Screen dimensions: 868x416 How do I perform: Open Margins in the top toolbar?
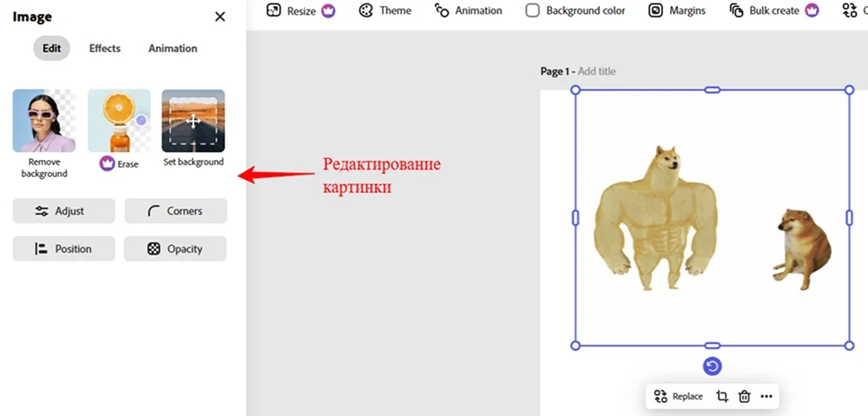pyautogui.click(x=677, y=10)
